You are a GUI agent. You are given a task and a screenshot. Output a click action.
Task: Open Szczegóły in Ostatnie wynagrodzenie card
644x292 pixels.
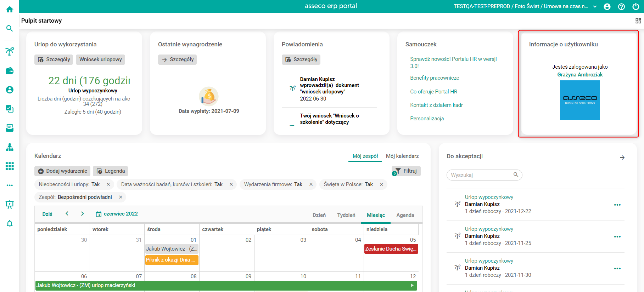pos(177,59)
